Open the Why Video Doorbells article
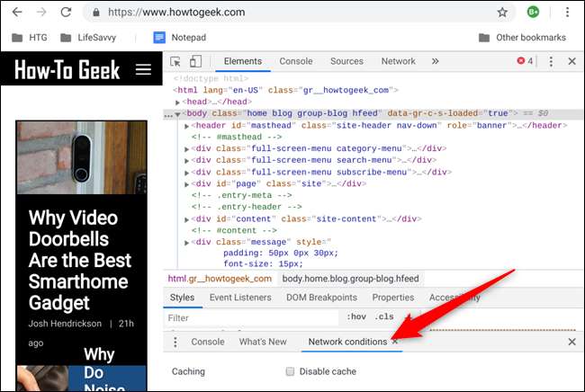585x392 pixels. (81, 259)
